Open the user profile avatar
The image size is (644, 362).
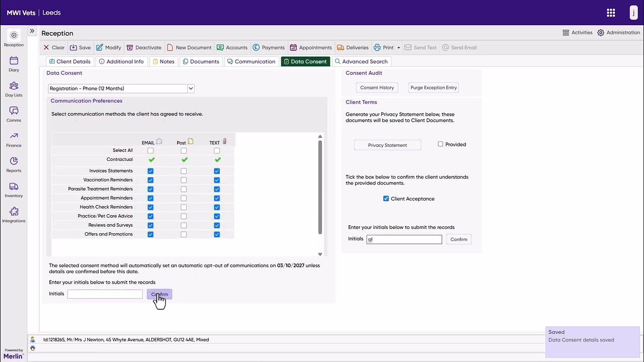coord(633,13)
